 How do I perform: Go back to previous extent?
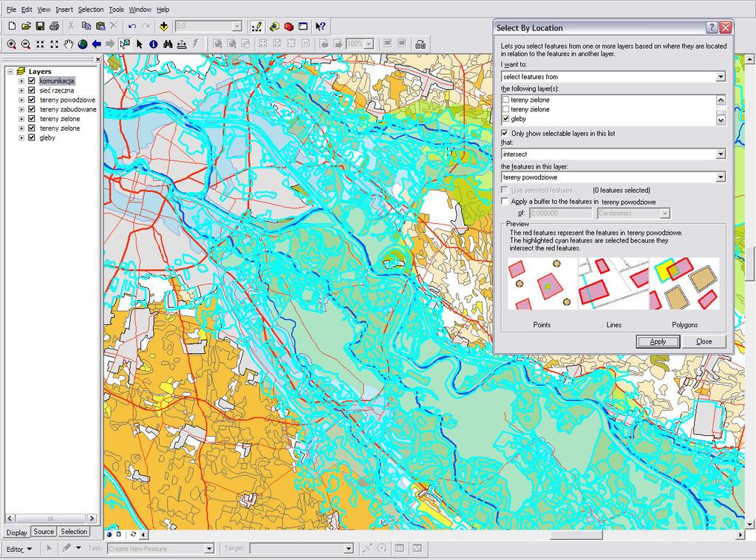(x=96, y=44)
